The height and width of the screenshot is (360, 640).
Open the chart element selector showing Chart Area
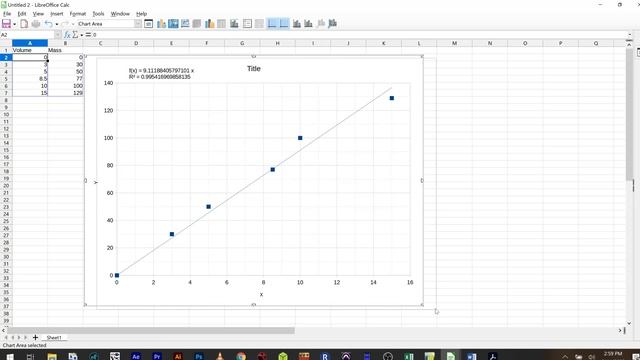point(109,24)
